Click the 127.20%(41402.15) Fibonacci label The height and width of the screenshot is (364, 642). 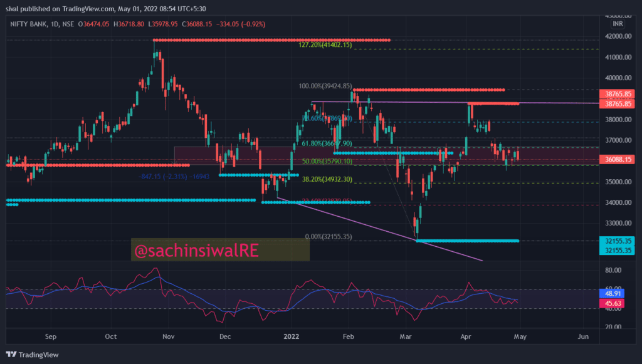pyautogui.click(x=325, y=45)
